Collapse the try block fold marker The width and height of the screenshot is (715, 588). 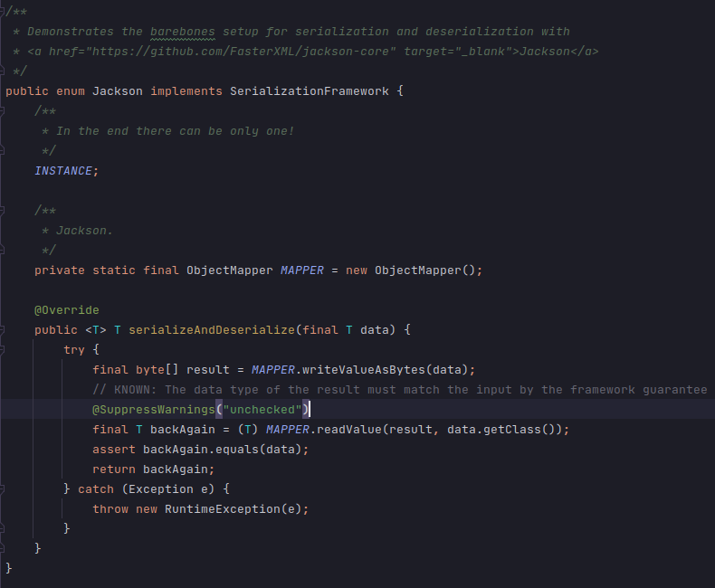click(x=2, y=350)
